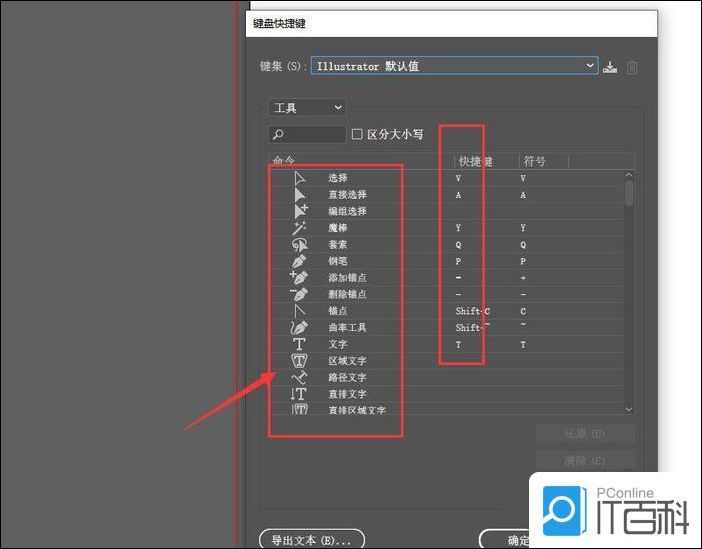
Task: Click the Selection tool arrow icon
Action: [x=300, y=178]
